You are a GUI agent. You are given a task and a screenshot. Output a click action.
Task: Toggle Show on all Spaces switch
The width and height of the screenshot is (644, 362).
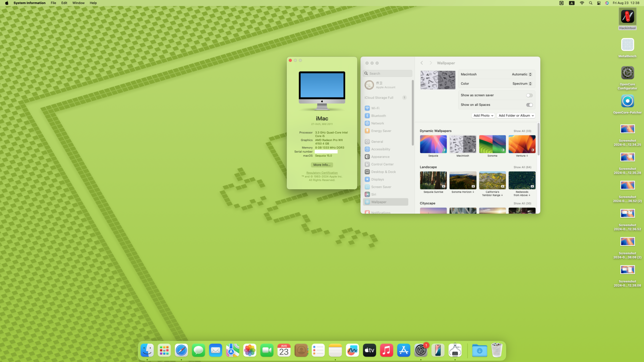coord(529,105)
